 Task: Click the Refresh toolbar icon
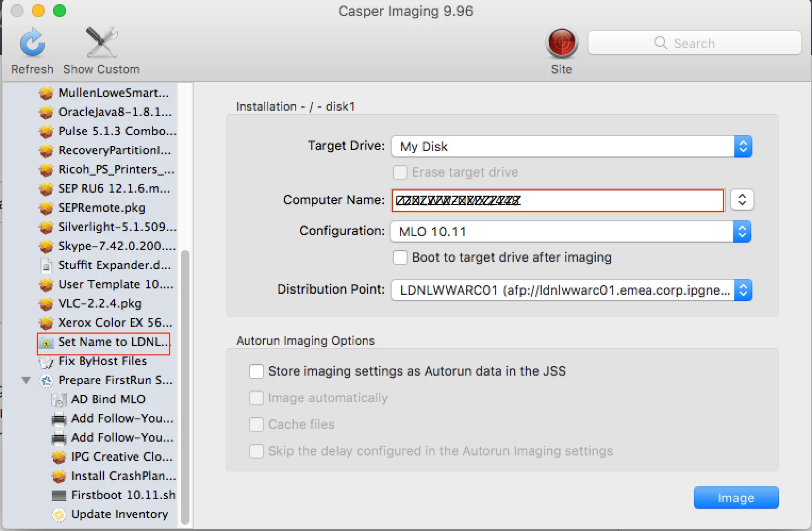(32, 43)
